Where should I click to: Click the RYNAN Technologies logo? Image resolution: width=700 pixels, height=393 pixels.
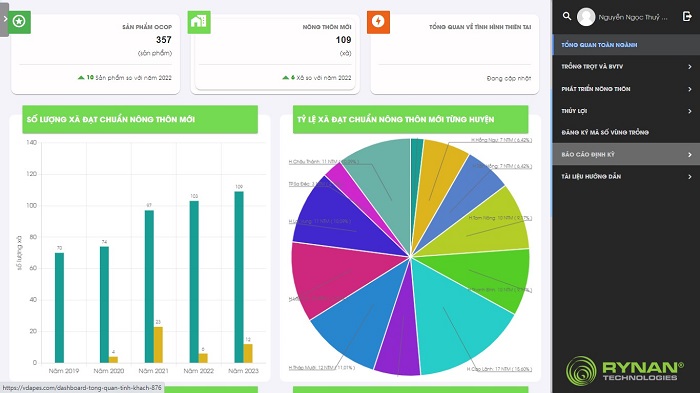(x=625, y=371)
